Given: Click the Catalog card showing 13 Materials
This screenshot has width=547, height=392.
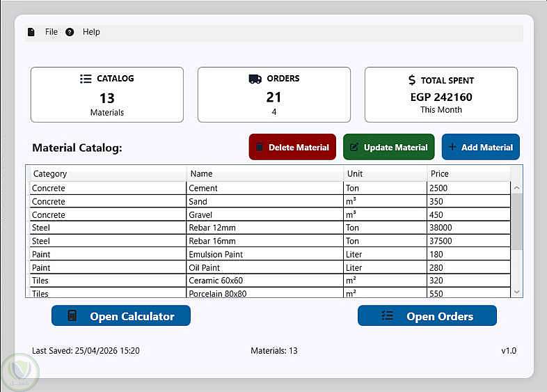Looking at the screenshot, I should click(107, 95).
